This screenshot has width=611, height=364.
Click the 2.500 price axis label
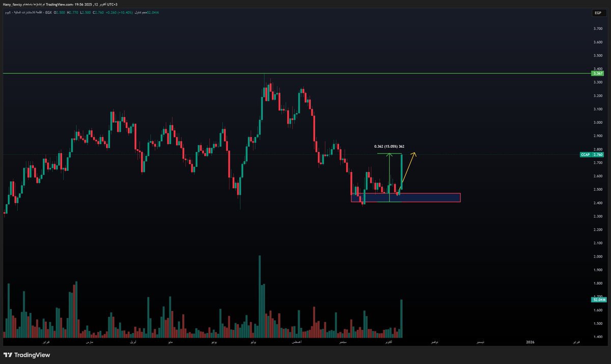[x=598, y=189]
